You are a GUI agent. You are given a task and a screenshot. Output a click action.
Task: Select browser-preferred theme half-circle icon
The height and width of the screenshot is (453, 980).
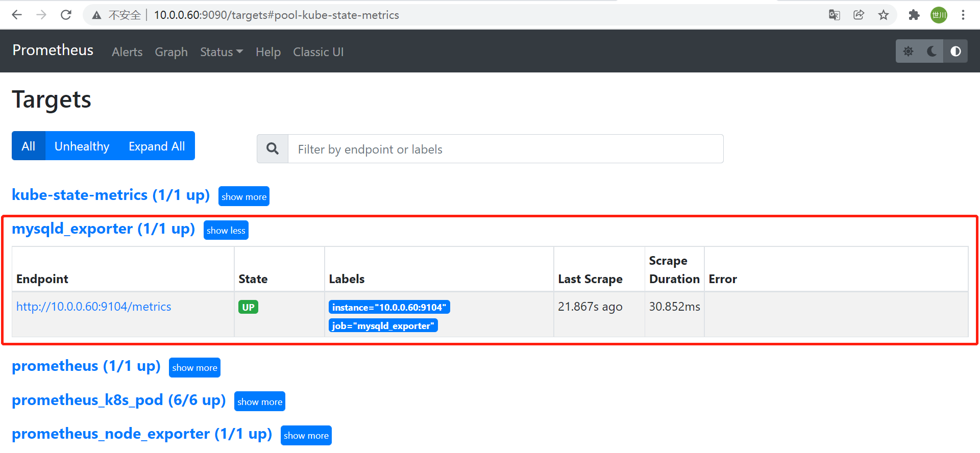tap(955, 51)
